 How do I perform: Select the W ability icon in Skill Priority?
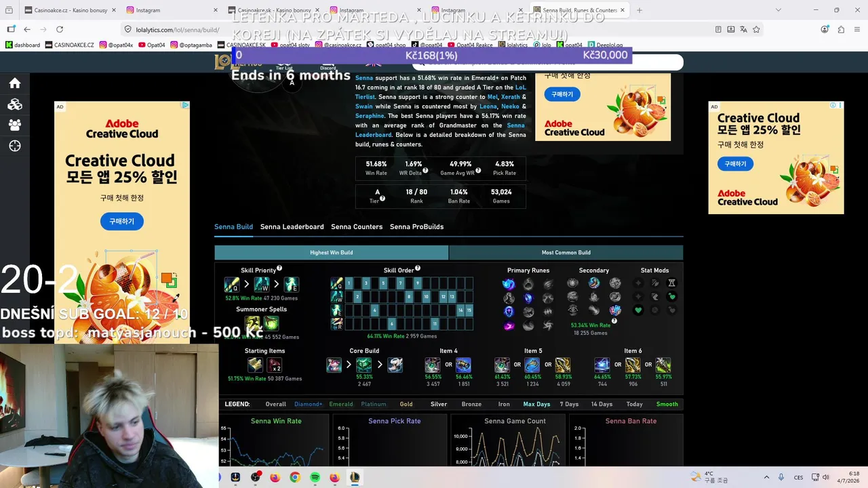coord(262,285)
